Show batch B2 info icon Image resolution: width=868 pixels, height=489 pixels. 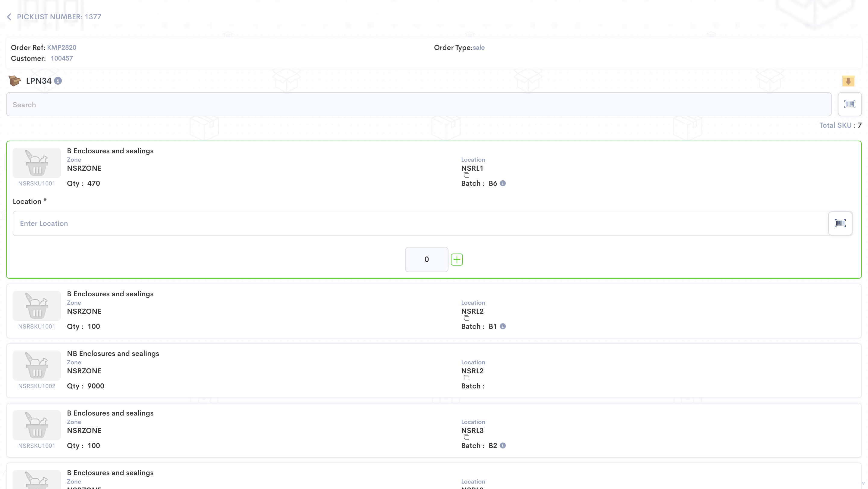click(502, 446)
